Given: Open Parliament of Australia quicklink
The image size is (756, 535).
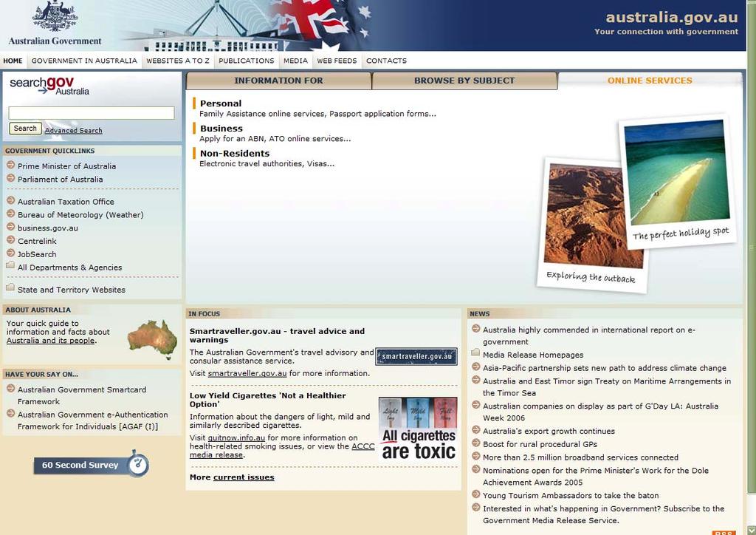Looking at the screenshot, I should 61,179.
